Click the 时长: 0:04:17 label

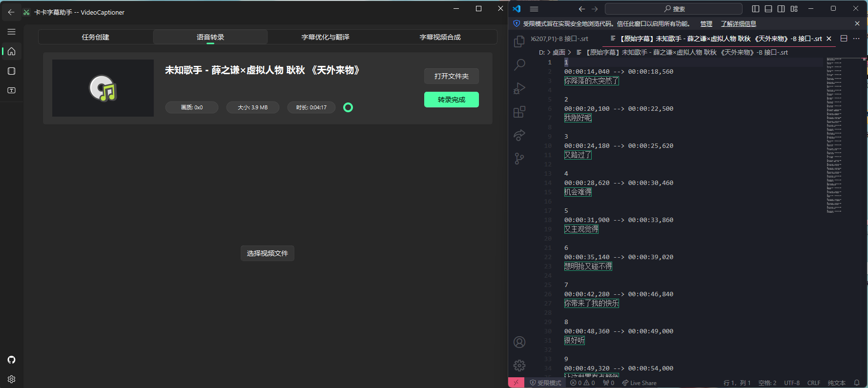click(x=311, y=107)
